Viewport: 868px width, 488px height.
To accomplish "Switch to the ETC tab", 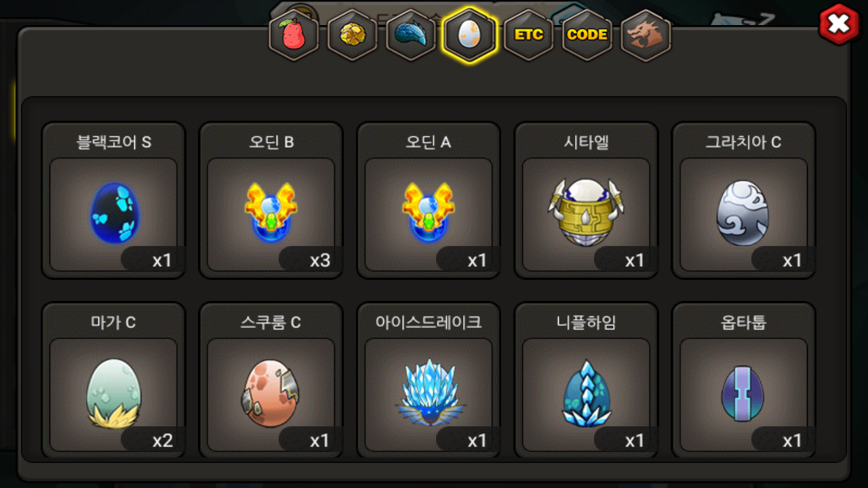I will pos(528,35).
